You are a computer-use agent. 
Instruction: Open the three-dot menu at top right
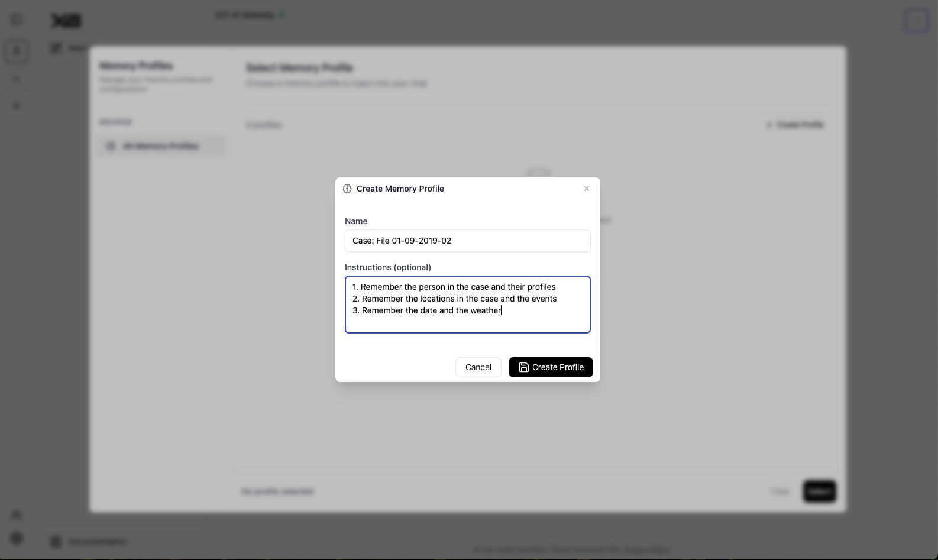916,21
